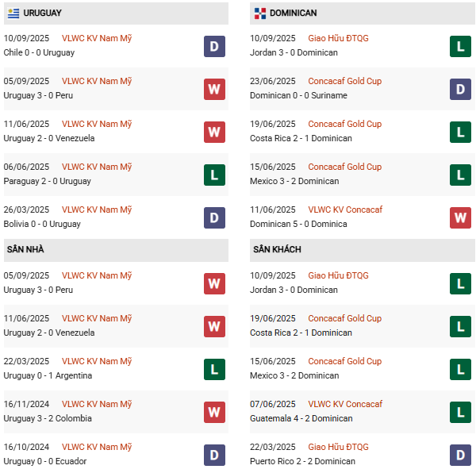Click the W badge for Uruguay 3 - 2 Colombia
The width and height of the screenshot is (476, 473).
coord(214,412)
